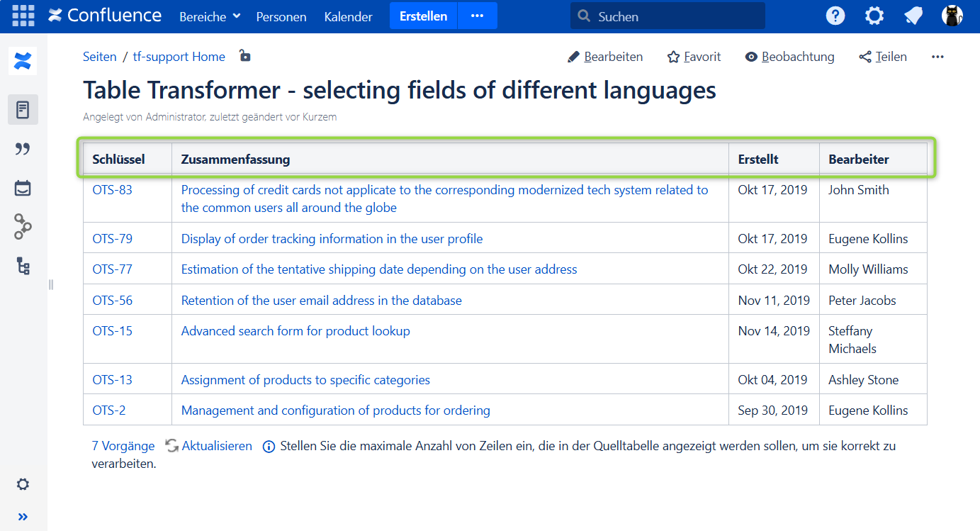Open Kalender in top navigation
This screenshot has height=531, width=980.
coord(348,16)
